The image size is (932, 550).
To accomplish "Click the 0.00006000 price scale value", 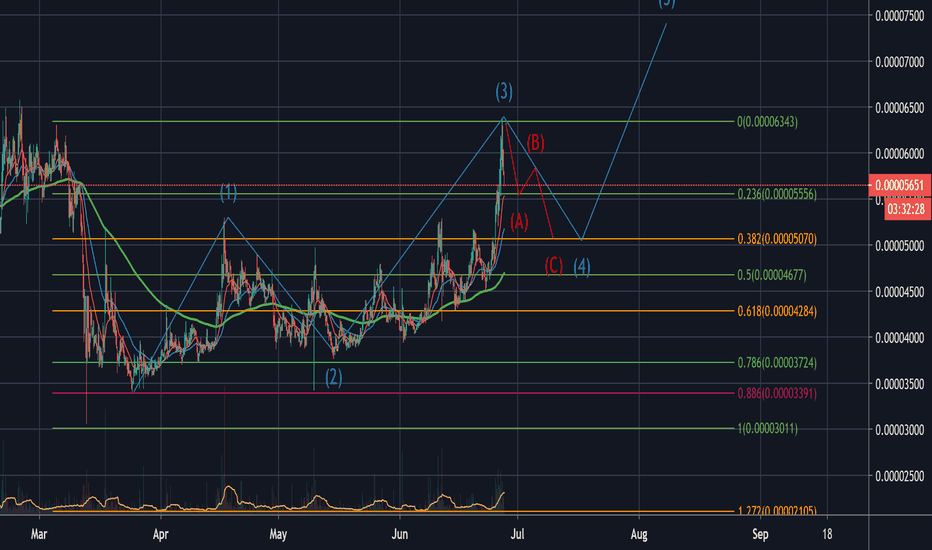I will [900, 154].
